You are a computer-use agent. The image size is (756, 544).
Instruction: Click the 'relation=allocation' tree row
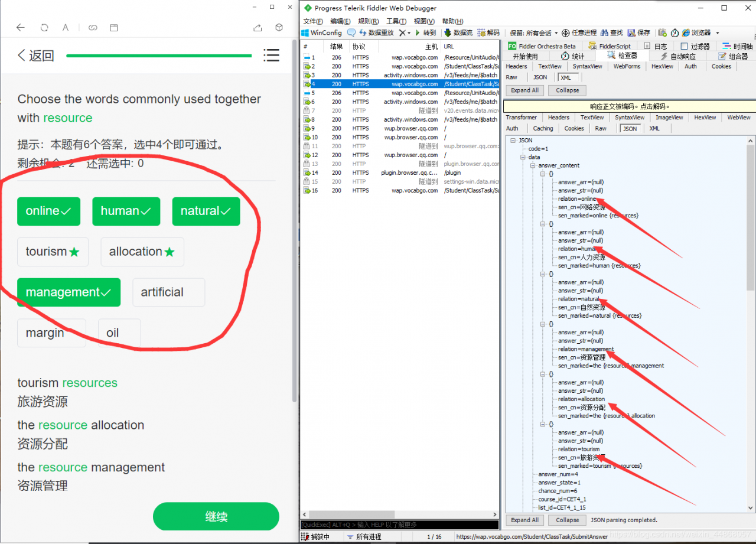[x=581, y=399]
